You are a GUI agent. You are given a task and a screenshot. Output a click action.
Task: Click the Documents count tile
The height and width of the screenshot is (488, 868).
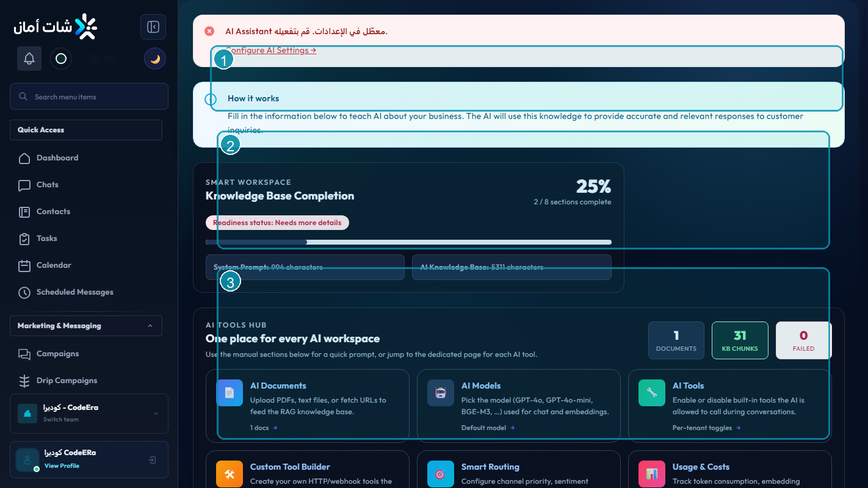click(676, 340)
